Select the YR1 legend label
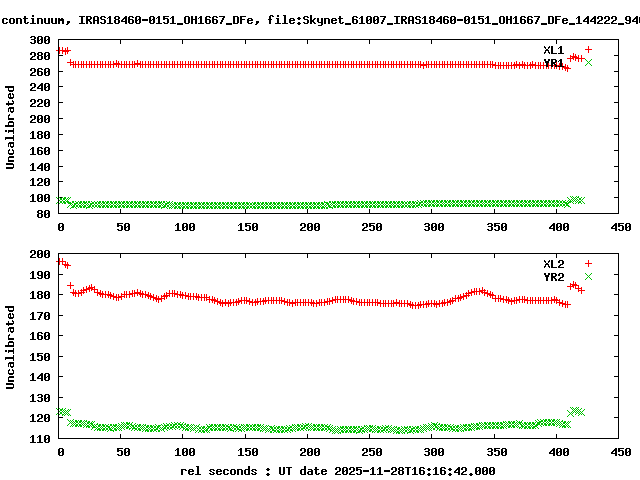The image size is (640, 480). click(x=553, y=63)
